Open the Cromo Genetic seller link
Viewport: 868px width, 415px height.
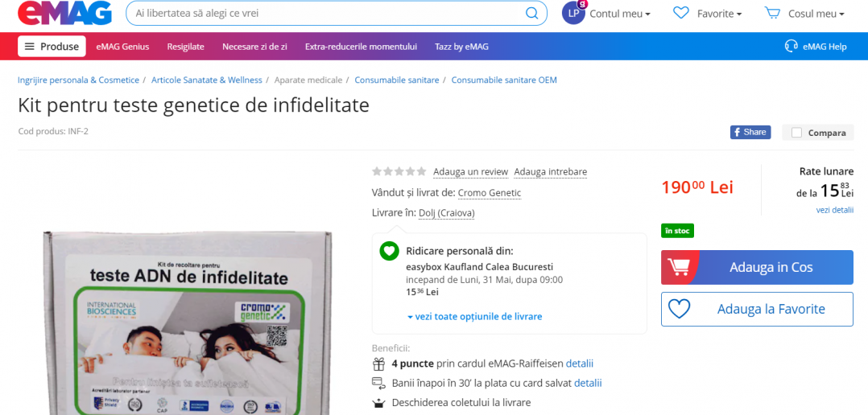(x=489, y=192)
